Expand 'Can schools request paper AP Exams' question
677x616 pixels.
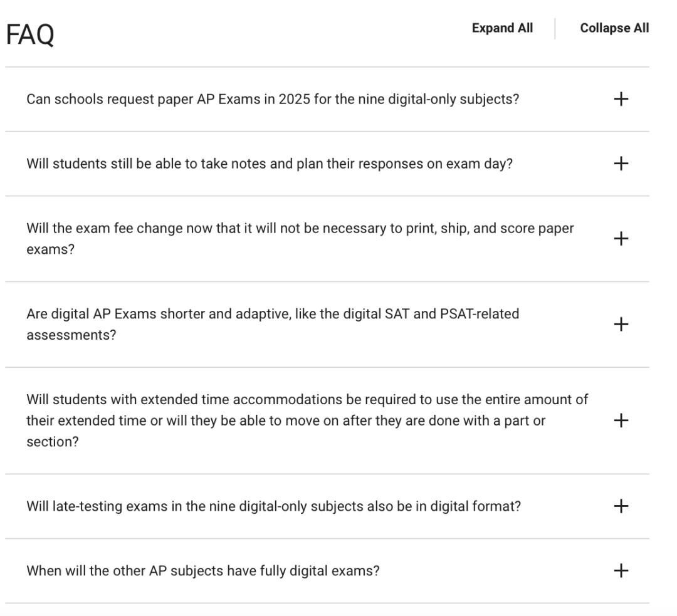273,99
